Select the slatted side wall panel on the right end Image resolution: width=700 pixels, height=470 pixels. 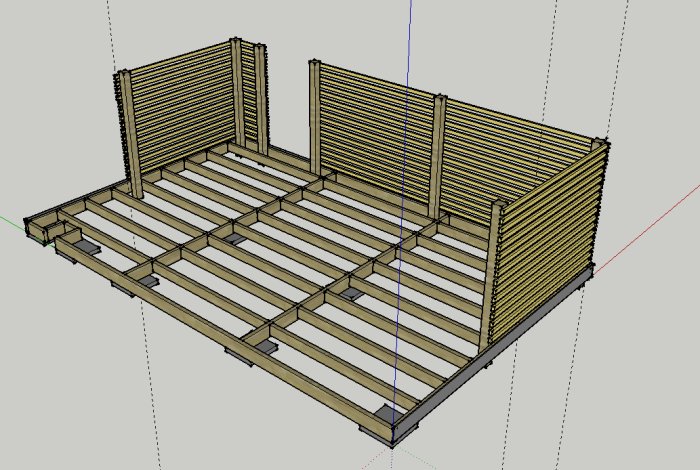pyautogui.click(x=550, y=244)
